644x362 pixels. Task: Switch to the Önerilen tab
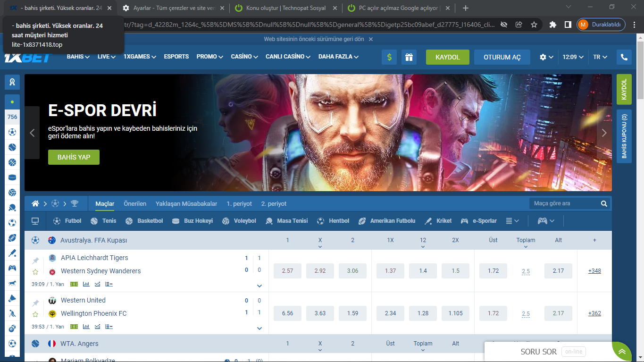tap(135, 203)
